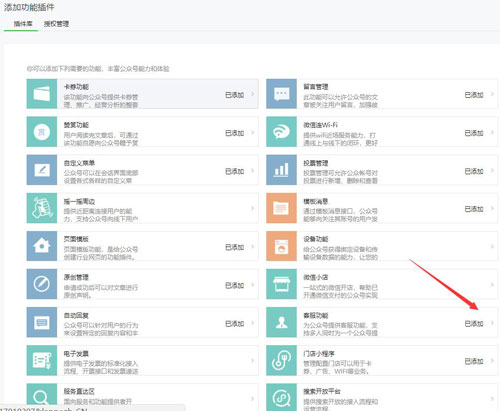Expand the 投票管理 row chevron
Screen dimensions: 500x411
click(x=492, y=171)
